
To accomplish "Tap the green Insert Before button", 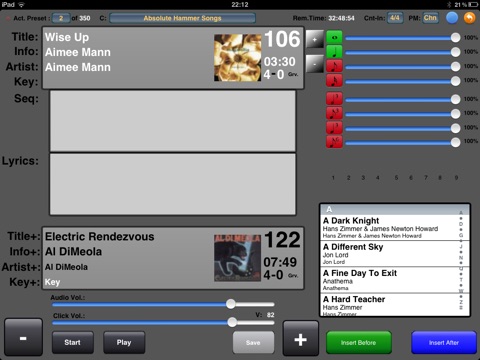I will 359,342.
